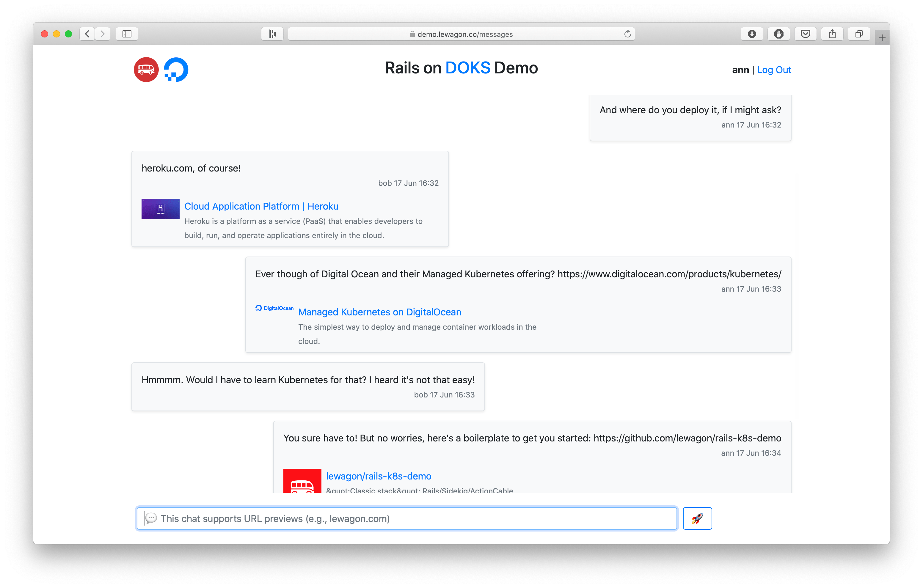The height and width of the screenshot is (588, 923).
Task: Open the Safari downloads icon
Action: (752, 34)
